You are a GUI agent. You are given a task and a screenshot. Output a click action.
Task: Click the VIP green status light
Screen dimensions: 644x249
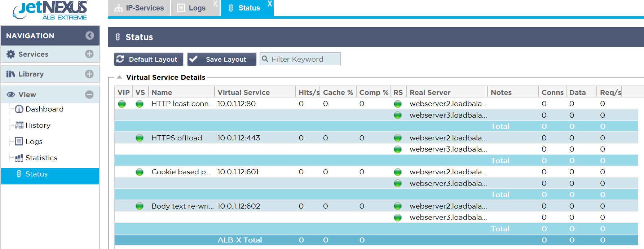tap(122, 104)
